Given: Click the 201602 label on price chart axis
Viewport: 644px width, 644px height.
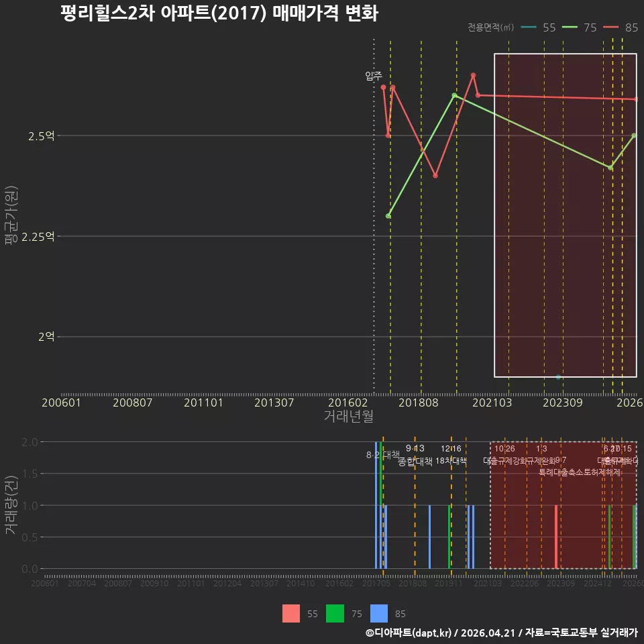Looking at the screenshot, I should click(347, 402).
